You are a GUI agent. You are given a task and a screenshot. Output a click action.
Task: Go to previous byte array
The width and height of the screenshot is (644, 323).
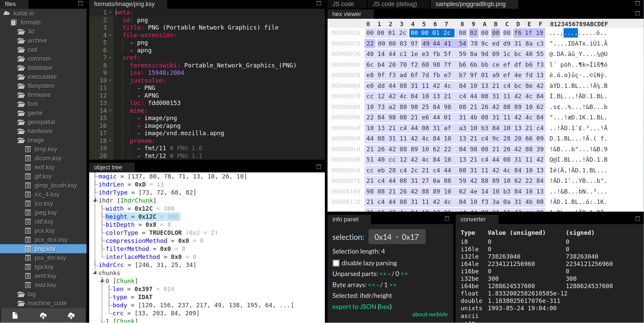coord(371,285)
